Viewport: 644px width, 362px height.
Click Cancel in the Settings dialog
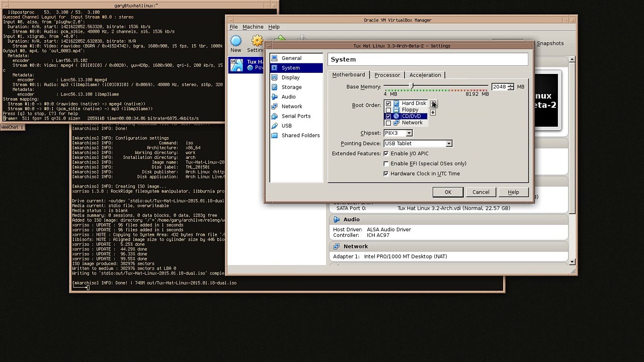[480, 192]
